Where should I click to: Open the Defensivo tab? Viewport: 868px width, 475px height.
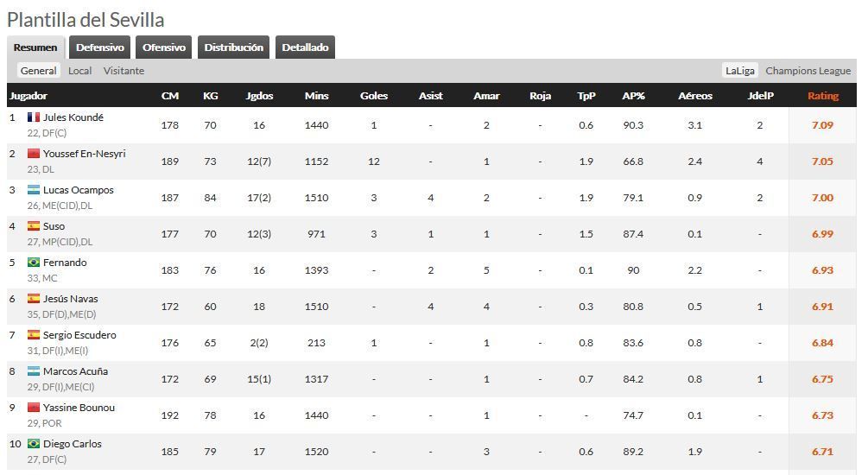coord(99,47)
